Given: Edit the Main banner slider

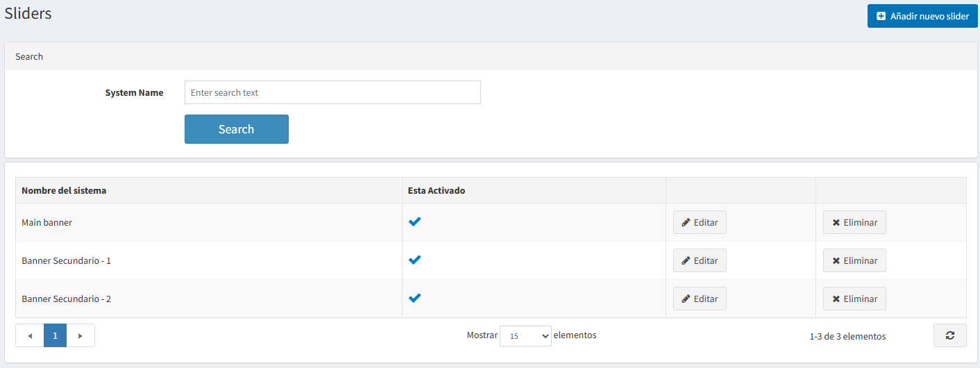Looking at the screenshot, I should tap(700, 222).
